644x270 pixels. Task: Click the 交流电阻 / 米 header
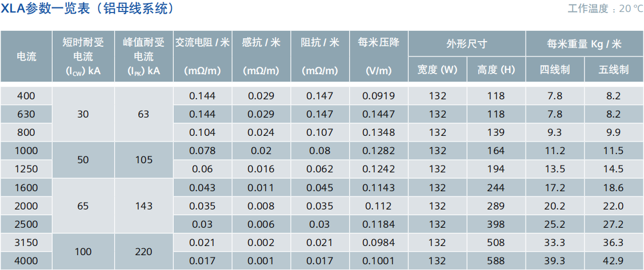[202, 43]
